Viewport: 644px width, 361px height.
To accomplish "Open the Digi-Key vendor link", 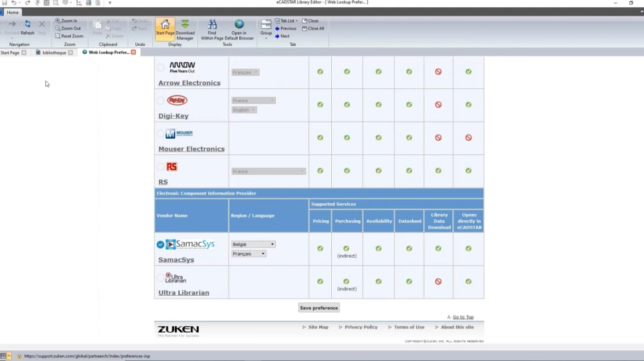I will pos(173,116).
